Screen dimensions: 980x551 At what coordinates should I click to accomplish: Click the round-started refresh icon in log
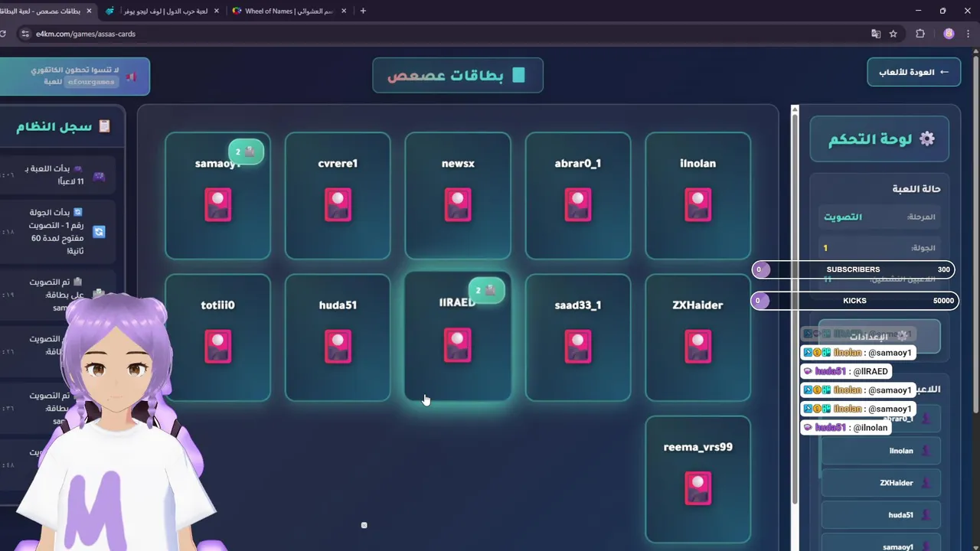pyautogui.click(x=99, y=232)
